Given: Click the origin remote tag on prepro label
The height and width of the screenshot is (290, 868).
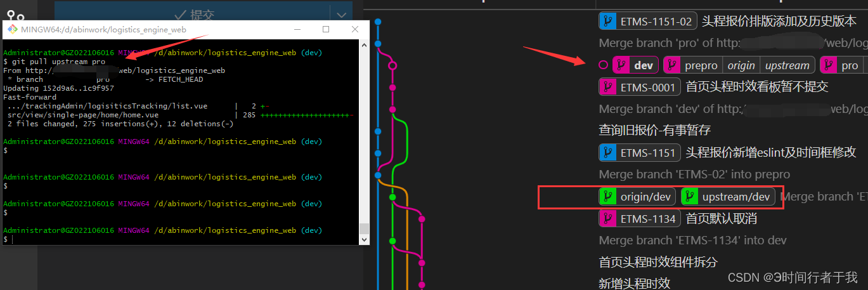Looking at the screenshot, I should coord(741,65).
